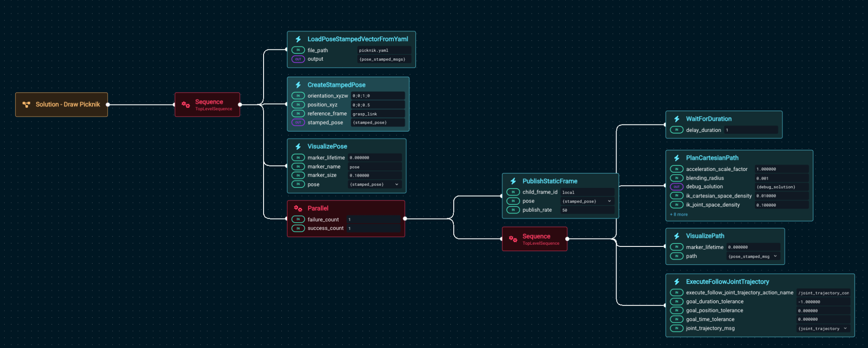The height and width of the screenshot is (348, 868).
Task: Click the delay_duration input field
Action: [750, 130]
